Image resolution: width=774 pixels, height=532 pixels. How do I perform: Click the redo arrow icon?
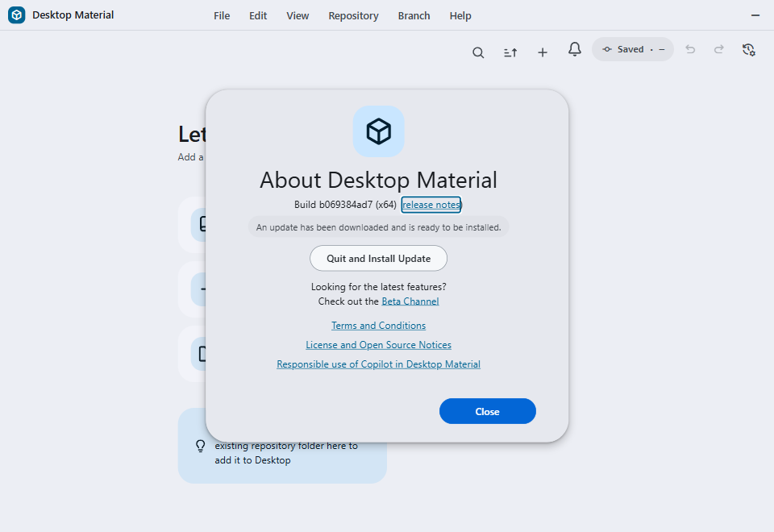[x=719, y=49]
